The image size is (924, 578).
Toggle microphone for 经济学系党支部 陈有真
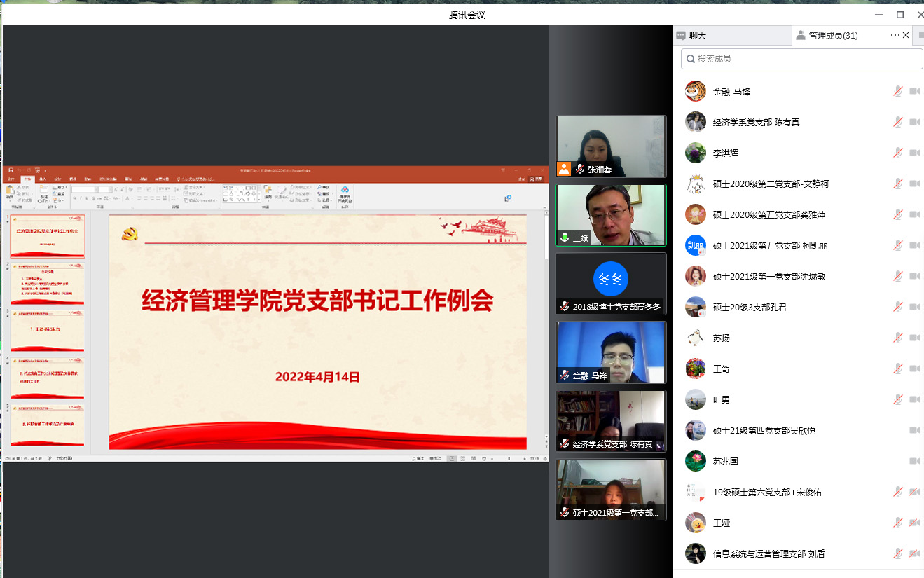point(897,122)
